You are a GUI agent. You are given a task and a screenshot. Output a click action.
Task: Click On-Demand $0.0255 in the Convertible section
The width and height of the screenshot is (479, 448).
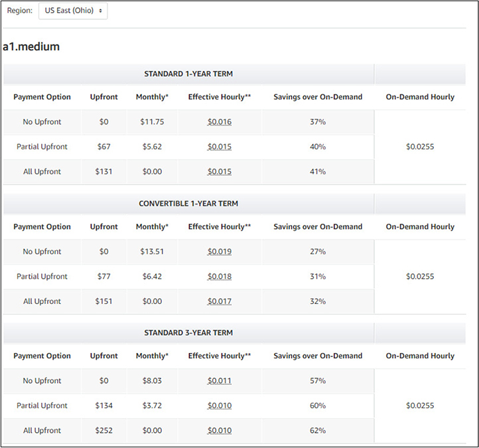(420, 277)
